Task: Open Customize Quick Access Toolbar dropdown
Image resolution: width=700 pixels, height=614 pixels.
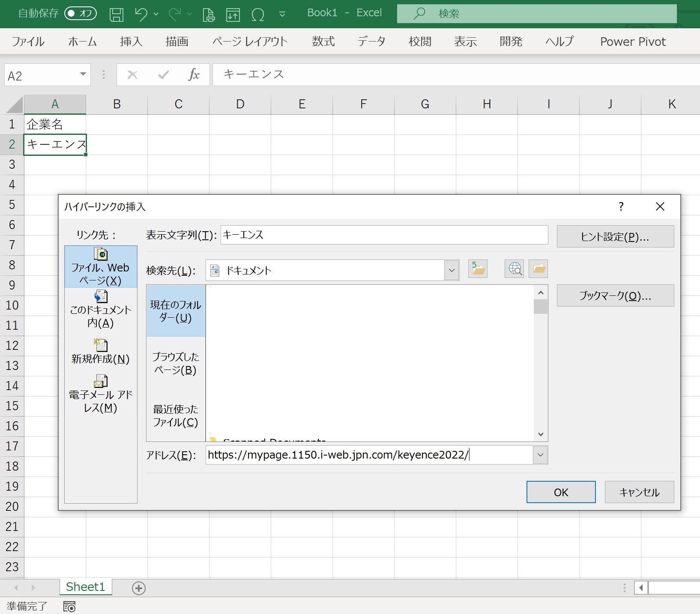Action: (282, 15)
